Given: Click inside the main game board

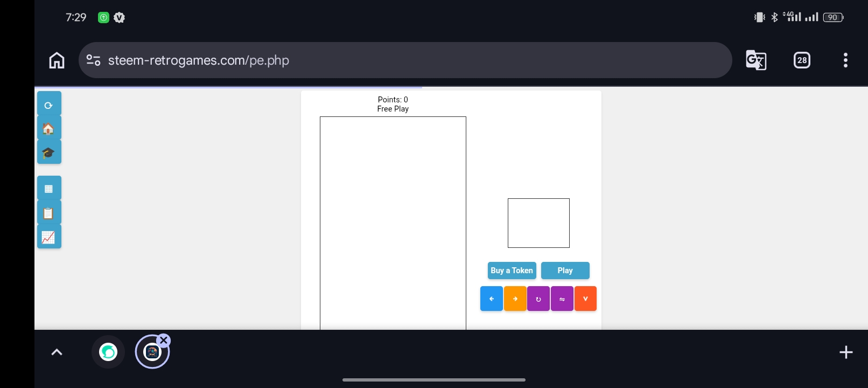Looking at the screenshot, I should (x=393, y=223).
